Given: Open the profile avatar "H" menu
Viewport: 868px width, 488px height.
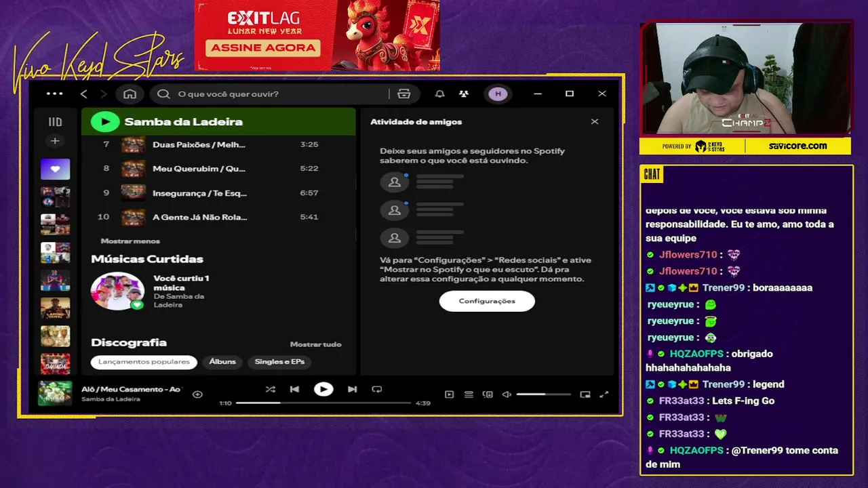Looking at the screenshot, I should tap(498, 94).
